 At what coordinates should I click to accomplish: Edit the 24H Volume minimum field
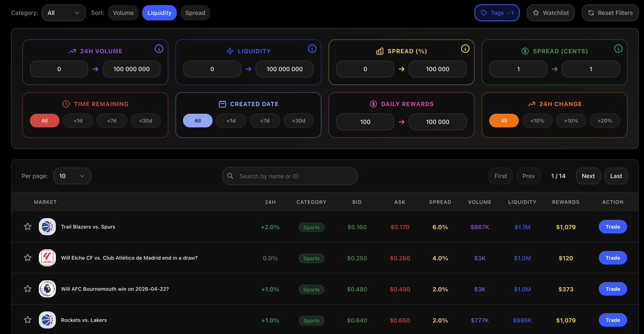coord(59,69)
